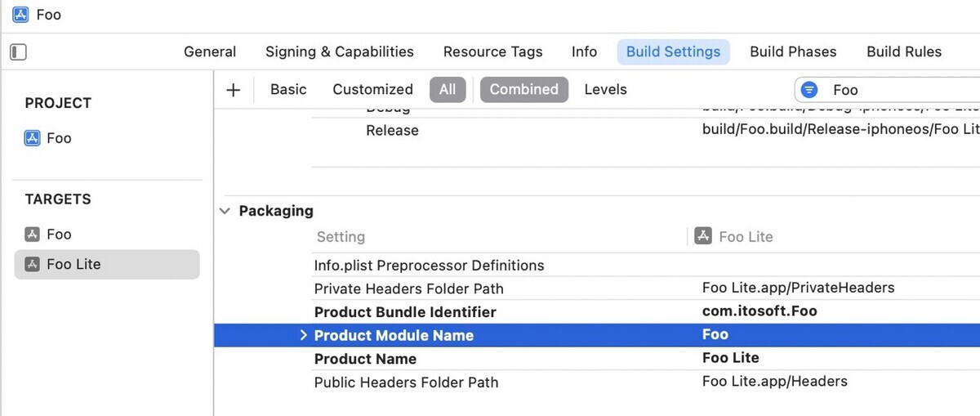Show Basic build settings
The height and width of the screenshot is (416, 980).
click(x=288, y=90)
